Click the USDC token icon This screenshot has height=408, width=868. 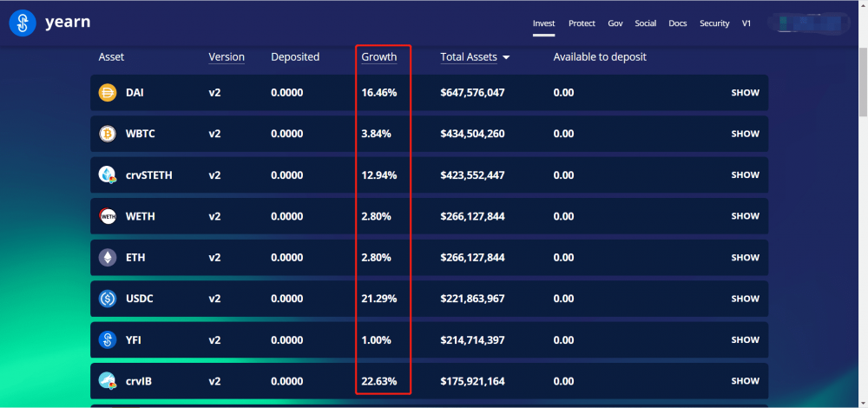[x=108, y=299]
